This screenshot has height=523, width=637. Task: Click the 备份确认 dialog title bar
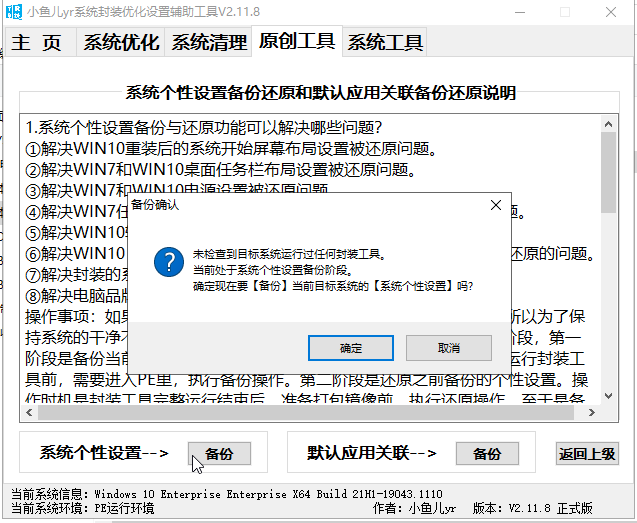300,205
